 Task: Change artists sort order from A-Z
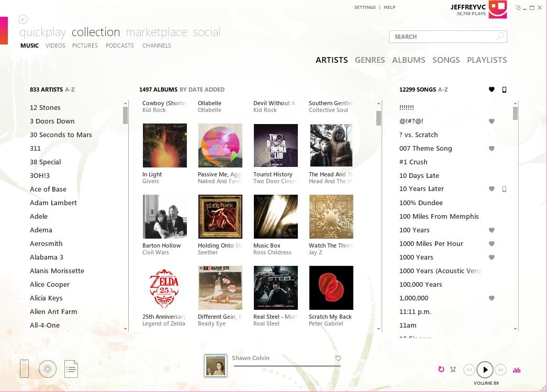click(69, 89)
